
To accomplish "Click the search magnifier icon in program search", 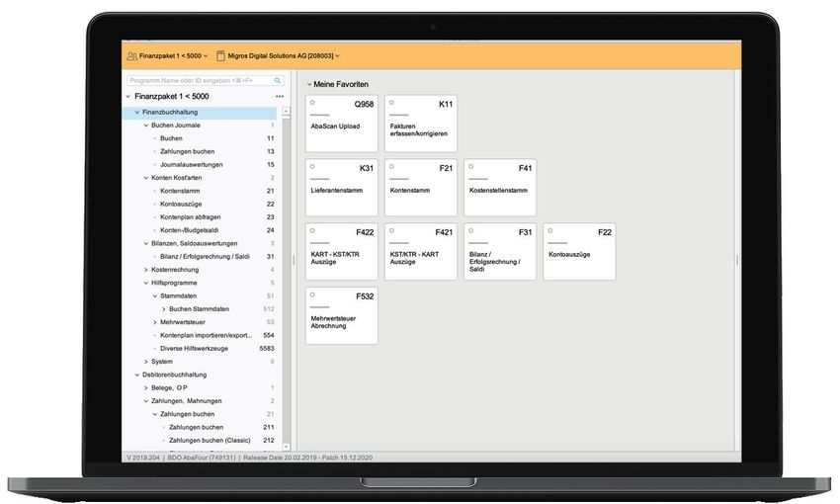I will pyautogui.click(x=278, y=80).
